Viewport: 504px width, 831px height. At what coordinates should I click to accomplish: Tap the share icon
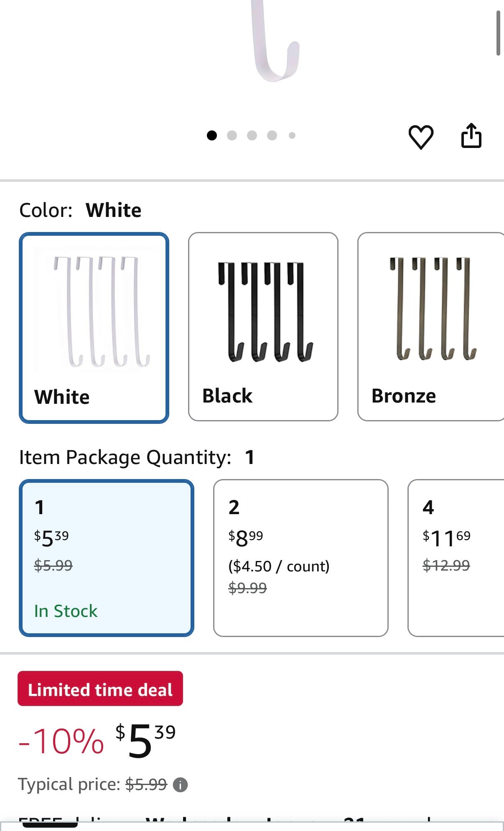tap(471, 136)
